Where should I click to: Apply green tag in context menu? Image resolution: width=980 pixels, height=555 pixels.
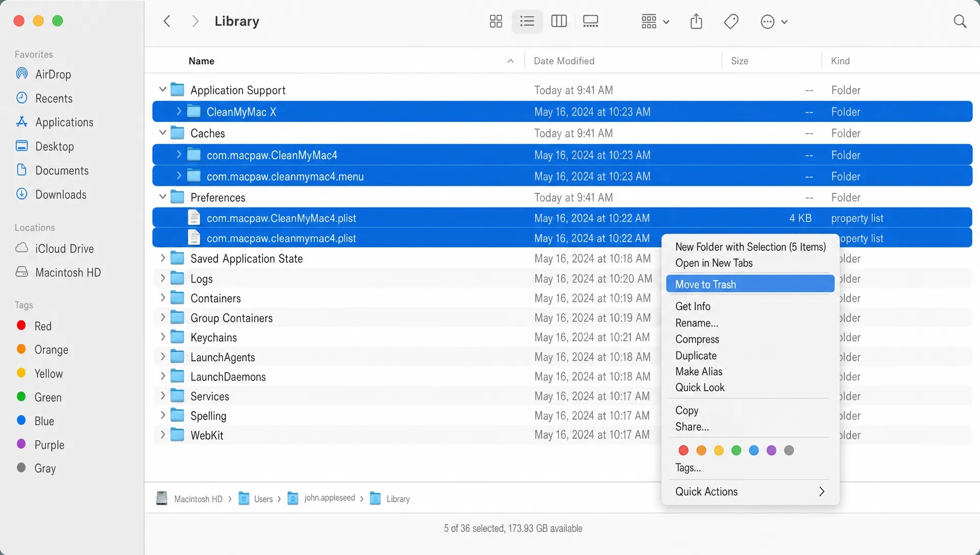pos(736,450)
